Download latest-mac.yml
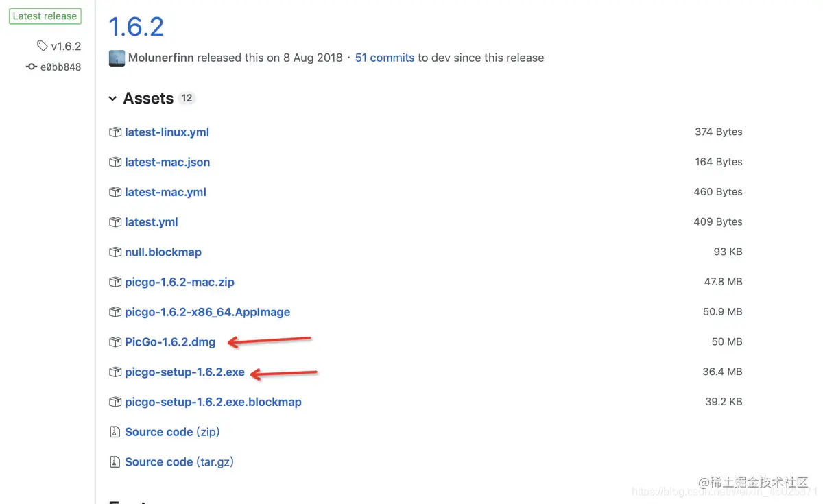The height and width of the screenshot is (504, 823). [165, 193]
